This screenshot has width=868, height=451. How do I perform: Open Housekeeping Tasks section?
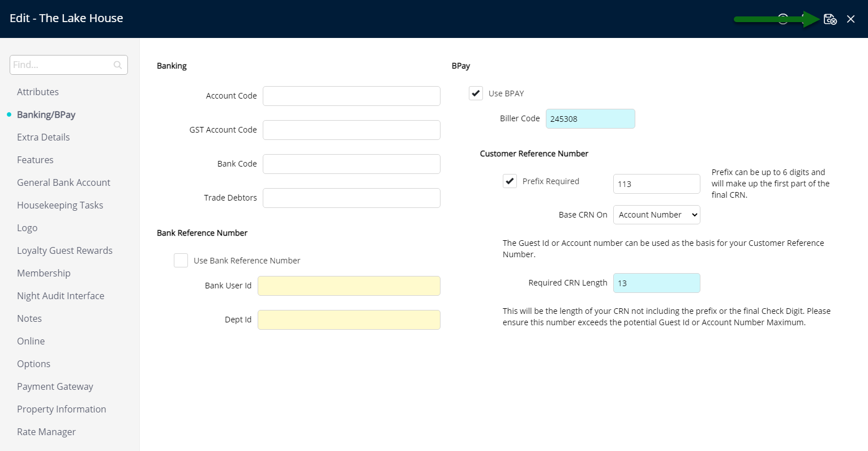(x=60, y=205)
